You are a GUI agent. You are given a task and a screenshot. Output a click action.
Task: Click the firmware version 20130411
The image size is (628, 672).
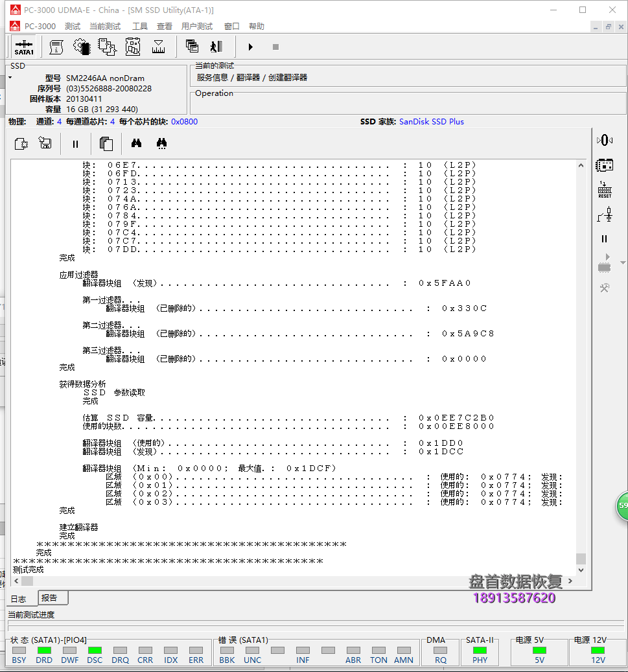click(x=84, y=98)
